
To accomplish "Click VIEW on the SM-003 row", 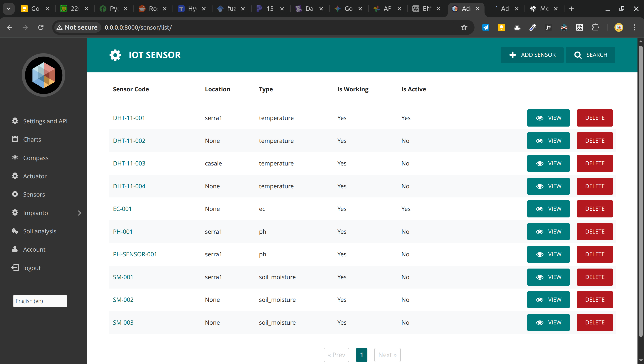I will (548, 322).
